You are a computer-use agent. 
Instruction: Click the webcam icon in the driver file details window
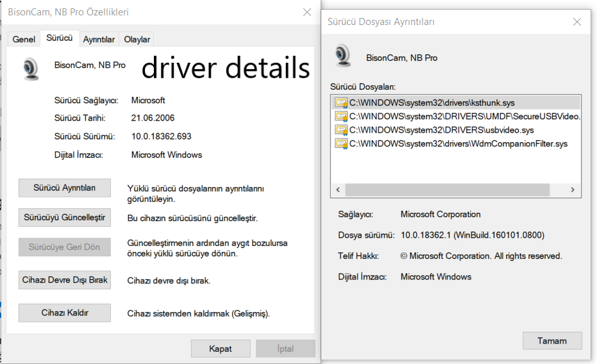[x=343, y=56]
